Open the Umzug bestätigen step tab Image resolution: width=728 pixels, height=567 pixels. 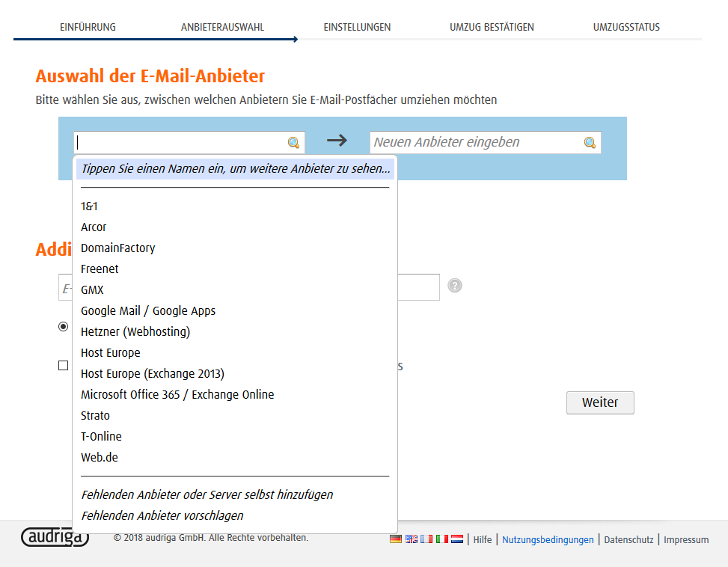click(x=492, y=27)
